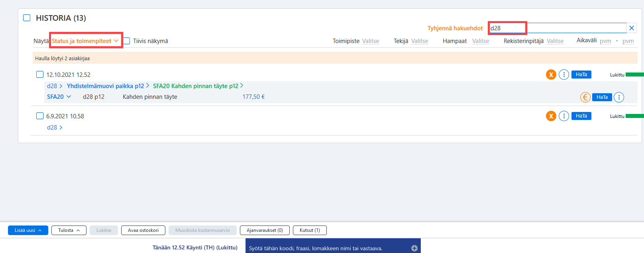The width and height of the screenshot is (644, 253).
Task: Clear search field with X icon
Action: tap(632, 28)
